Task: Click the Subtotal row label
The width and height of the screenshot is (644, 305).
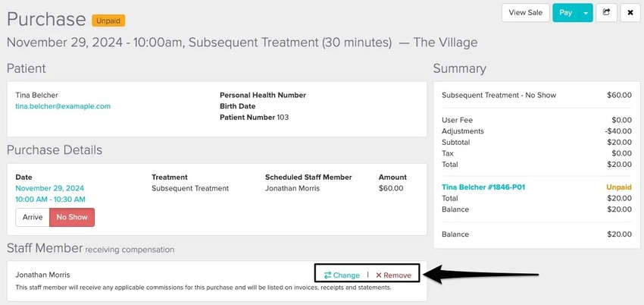Action: point(456,142)
